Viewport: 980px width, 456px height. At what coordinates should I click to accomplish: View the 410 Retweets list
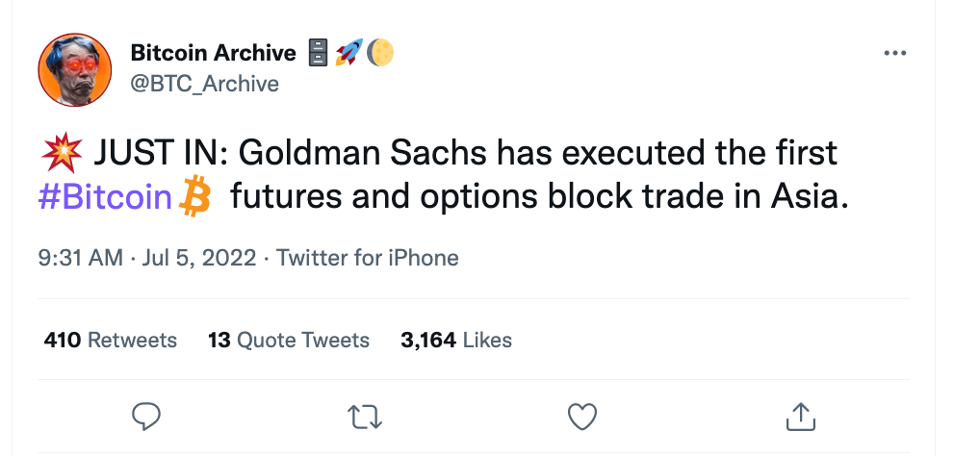[111, 340]
